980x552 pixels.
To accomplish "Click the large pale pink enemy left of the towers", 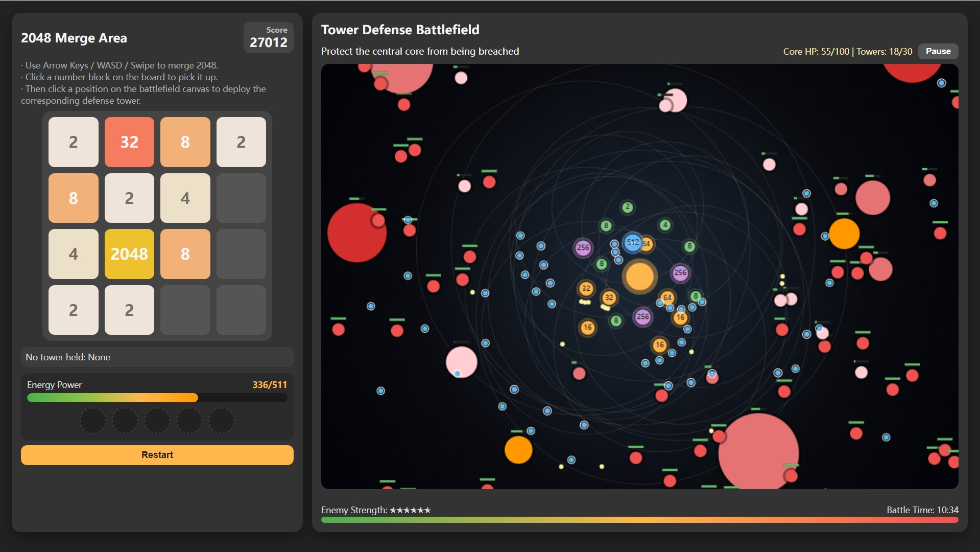I will click(462, 362).
